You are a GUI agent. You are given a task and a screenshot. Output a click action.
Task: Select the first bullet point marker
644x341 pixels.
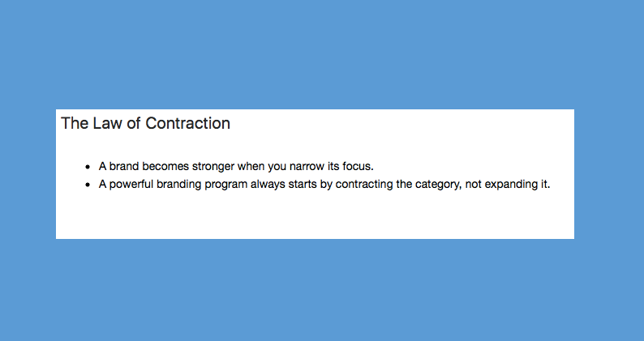pos(88,167)
